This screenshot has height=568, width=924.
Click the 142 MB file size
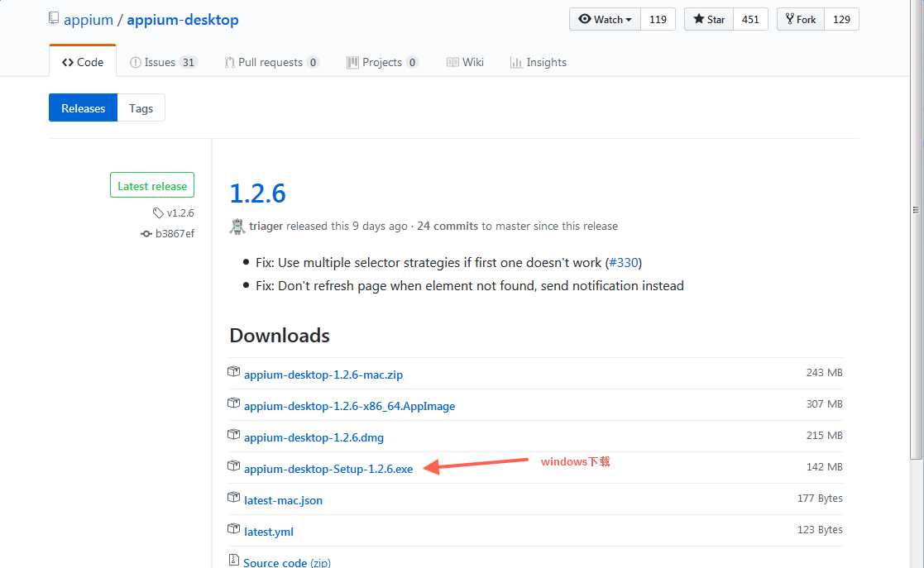pyautogui.click(x=825, y=466)
